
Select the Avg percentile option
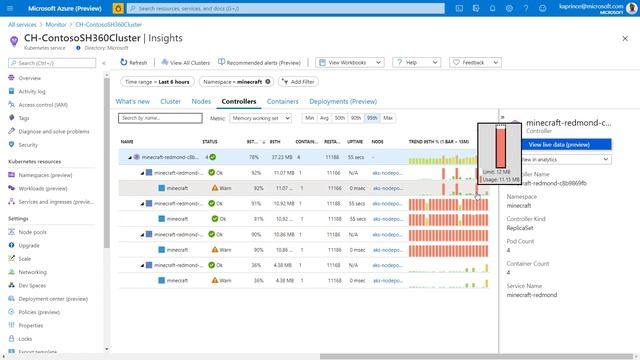point(324,118)
